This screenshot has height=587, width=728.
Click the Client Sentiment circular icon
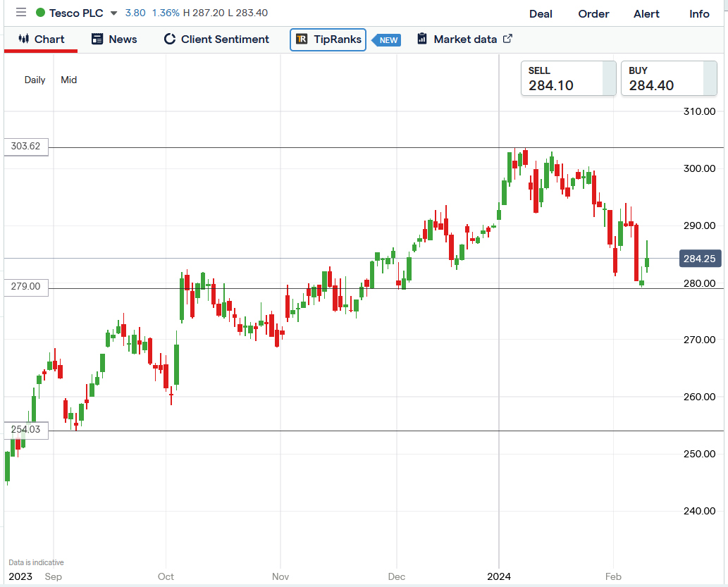(169, 39)
